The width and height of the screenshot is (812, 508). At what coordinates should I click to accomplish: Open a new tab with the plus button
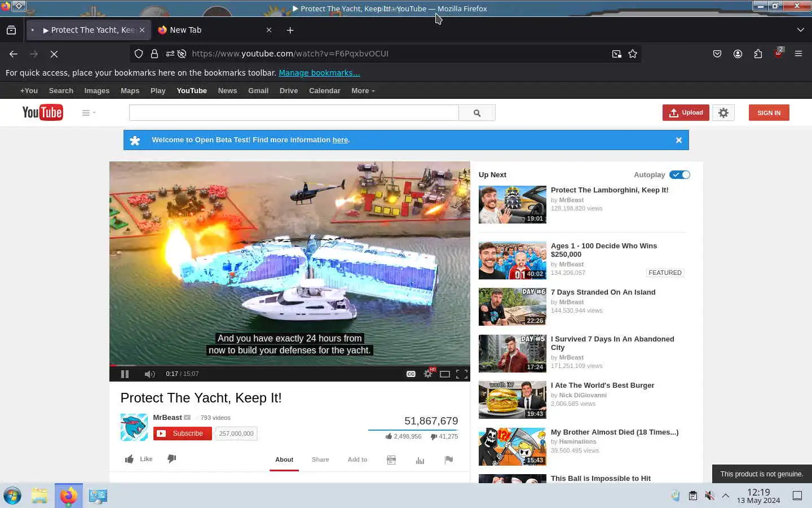290,30
